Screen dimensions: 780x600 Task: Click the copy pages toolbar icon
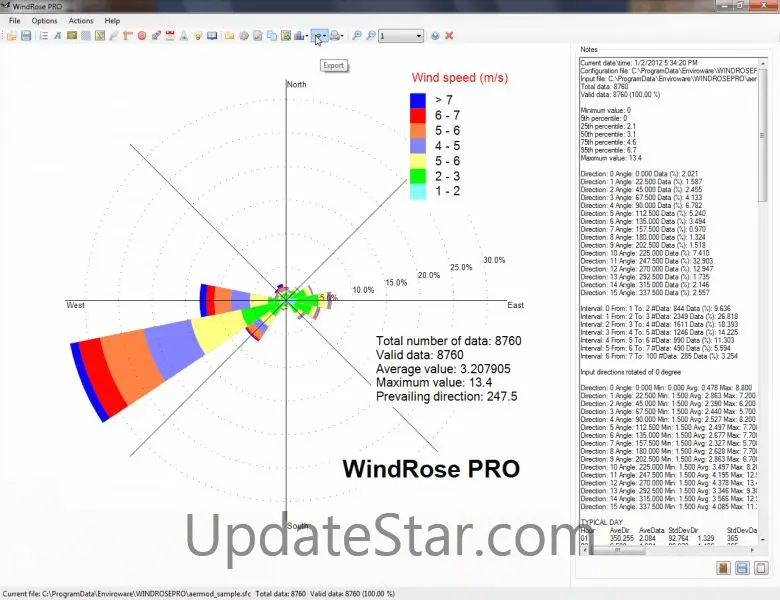[272, 36]
